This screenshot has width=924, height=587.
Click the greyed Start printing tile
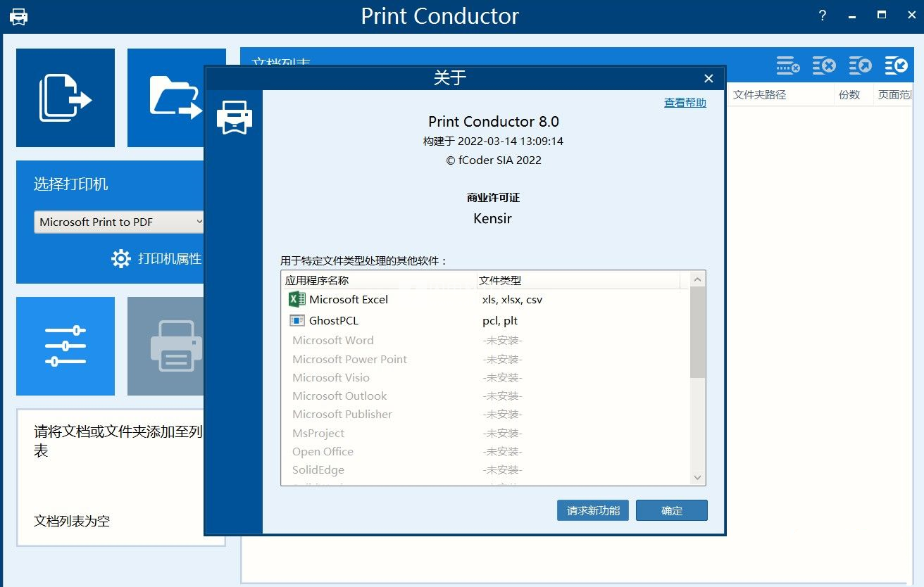(166, 346)
